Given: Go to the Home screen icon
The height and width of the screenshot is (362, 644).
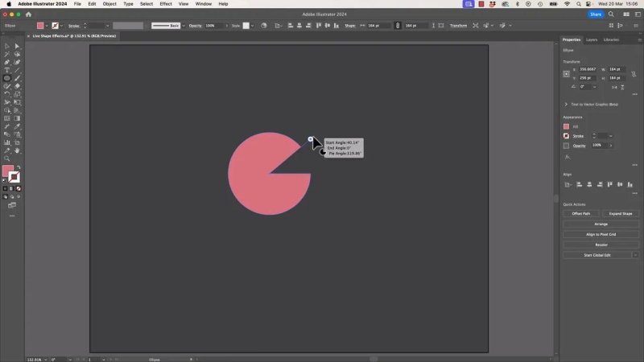Looking at the screenshot, I should (x=28, y=14).
